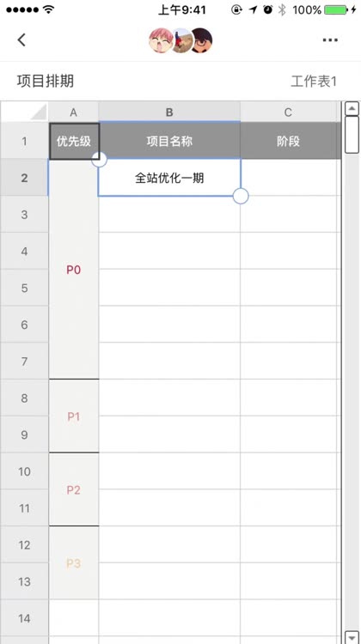Click the vertical scrollbar thumb
The image size is (361, 644).
(x=352, y=134)
